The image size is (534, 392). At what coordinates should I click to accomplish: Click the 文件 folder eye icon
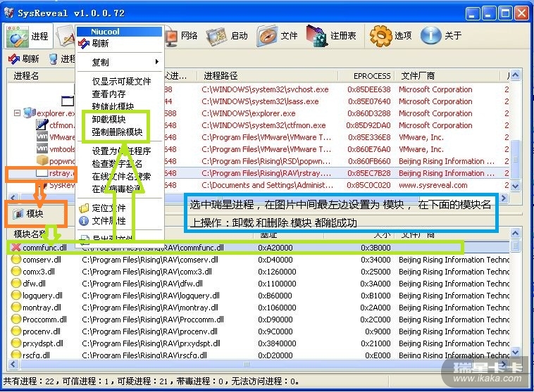[x=267, y=36]
